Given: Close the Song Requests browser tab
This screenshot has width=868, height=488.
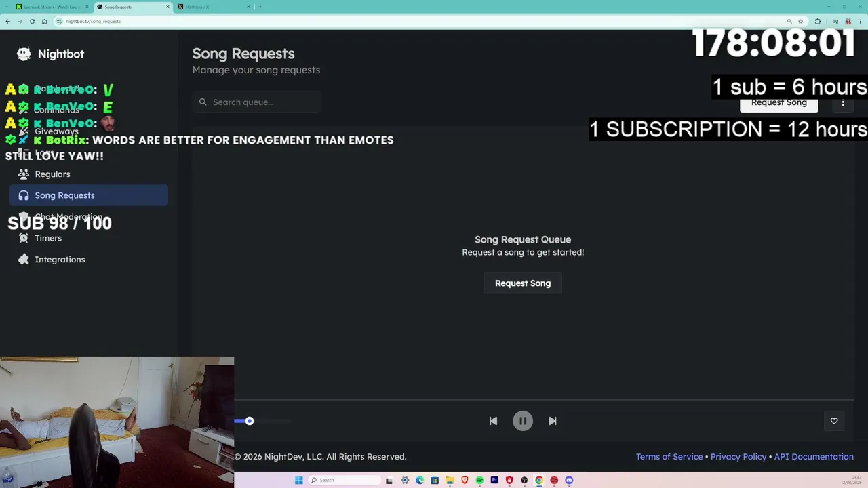Looking at the screenshot, I should pyautogui.click(x=167, y=7).
